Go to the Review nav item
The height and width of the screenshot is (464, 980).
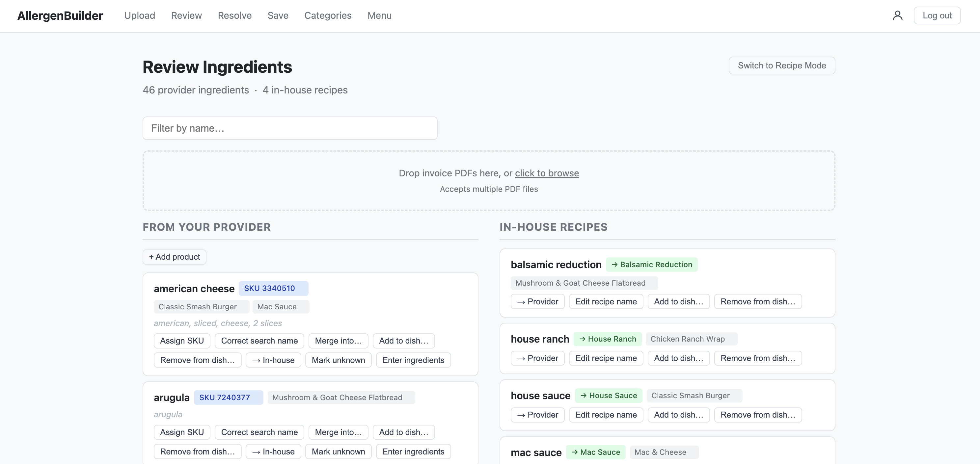coord(186,15)
